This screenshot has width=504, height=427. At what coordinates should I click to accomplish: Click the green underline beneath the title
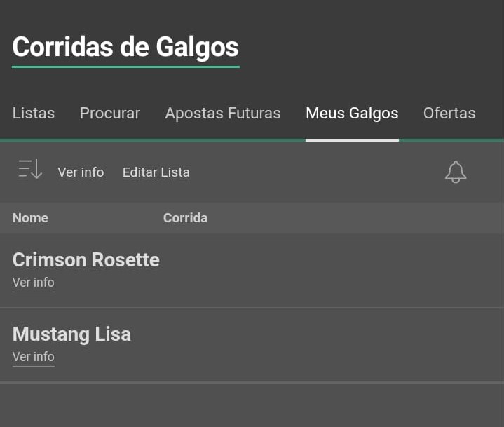click(x=125, y=67)
